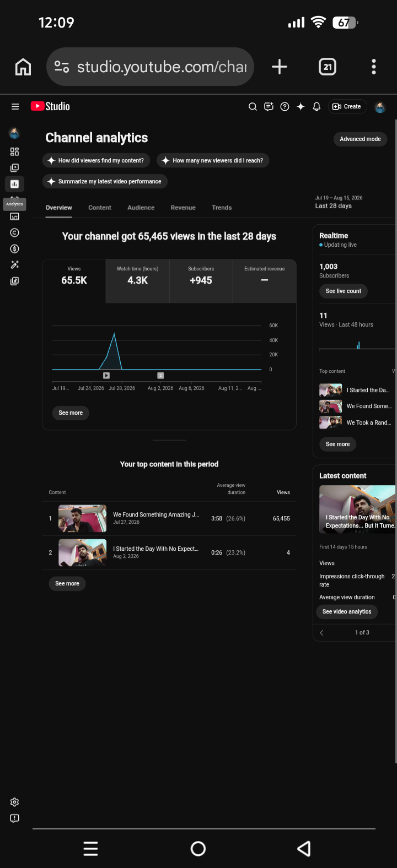Open the Content icon in the sidebar
Viewport: 397px width, 868px height.
click(x=14, y=167)
